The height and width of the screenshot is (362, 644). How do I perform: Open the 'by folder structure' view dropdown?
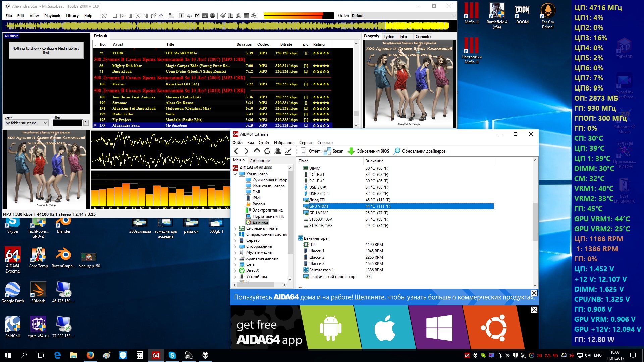(x=26, y=123)
